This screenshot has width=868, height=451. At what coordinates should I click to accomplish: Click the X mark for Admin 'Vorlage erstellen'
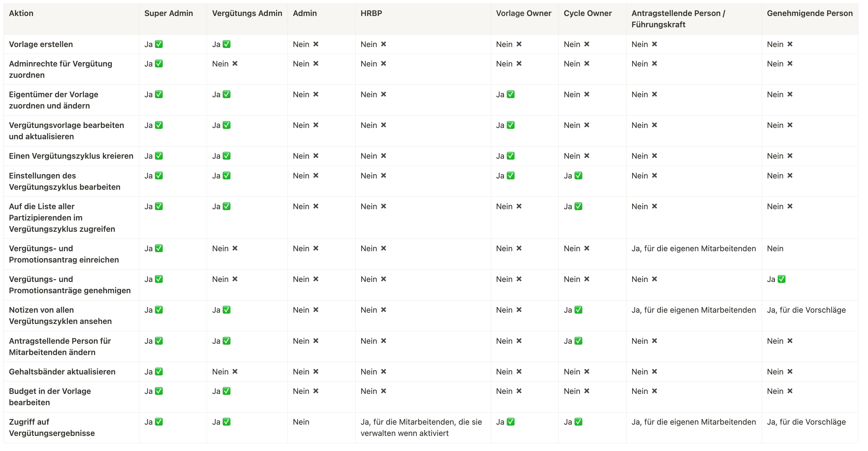pos(316,44)
